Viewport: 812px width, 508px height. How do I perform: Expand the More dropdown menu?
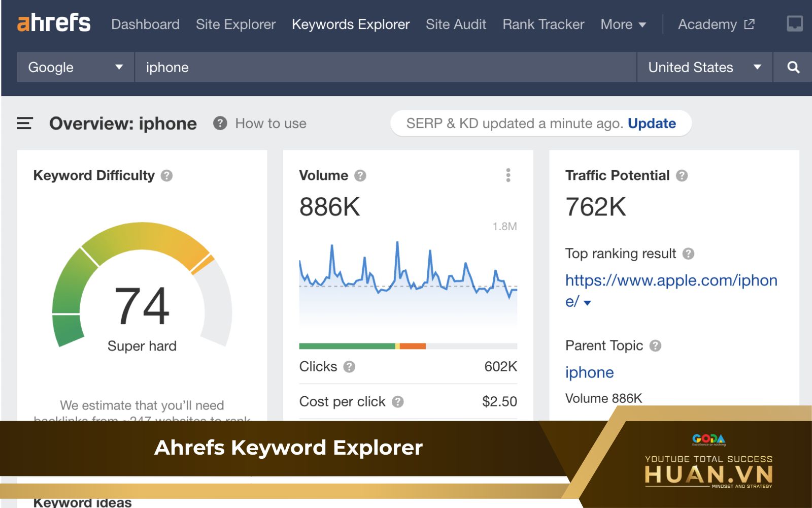click(623, 24)
